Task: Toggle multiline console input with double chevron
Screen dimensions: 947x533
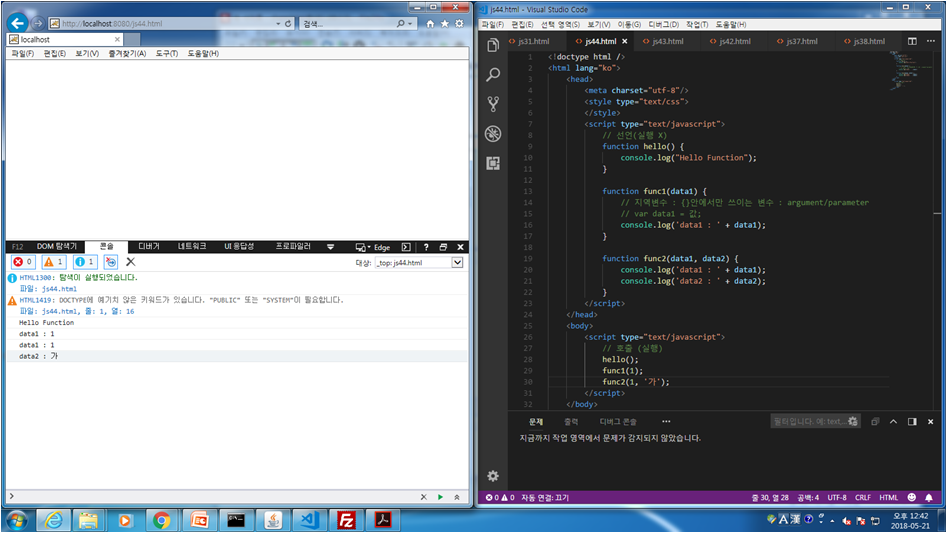Action: tap(457, 497)
